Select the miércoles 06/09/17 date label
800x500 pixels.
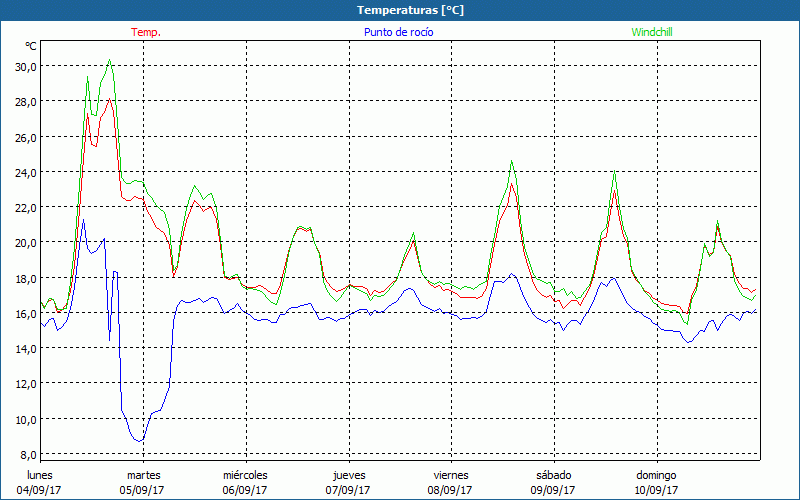(x=245, y=482)
